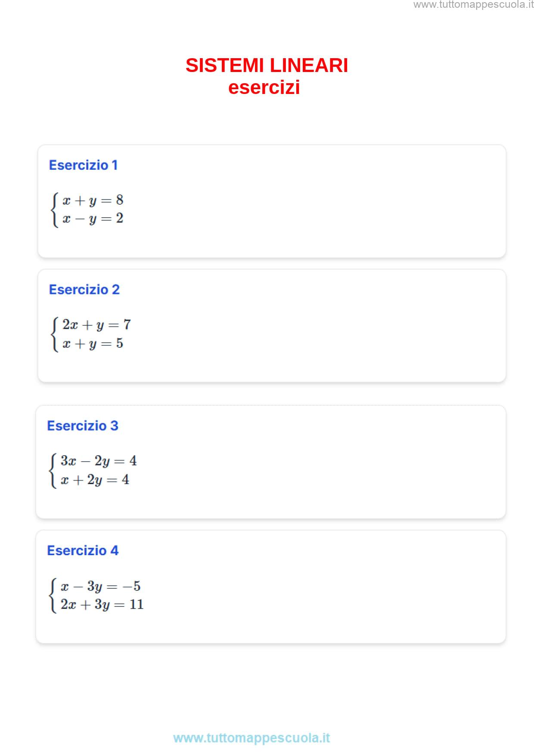Click the equation x + y = 8
Viewport: 534px width, 756px height.
tap(93, 200)
